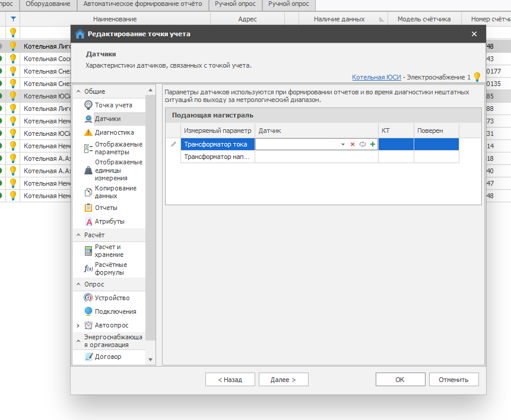
Task: Refresh sensor list with circular arrows icon
Action: pyautogui.click(x=363, y=144)
